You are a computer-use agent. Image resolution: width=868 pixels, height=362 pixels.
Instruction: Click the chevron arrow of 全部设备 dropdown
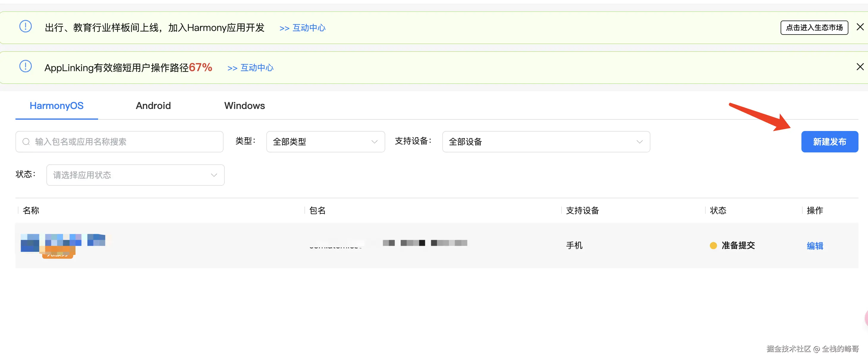[639, 142]
